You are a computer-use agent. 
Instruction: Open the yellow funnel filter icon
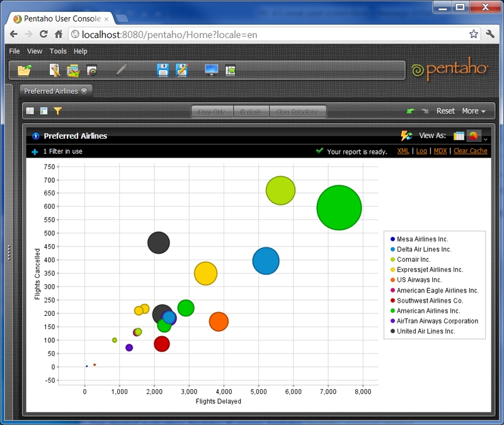tap(57, 111)
